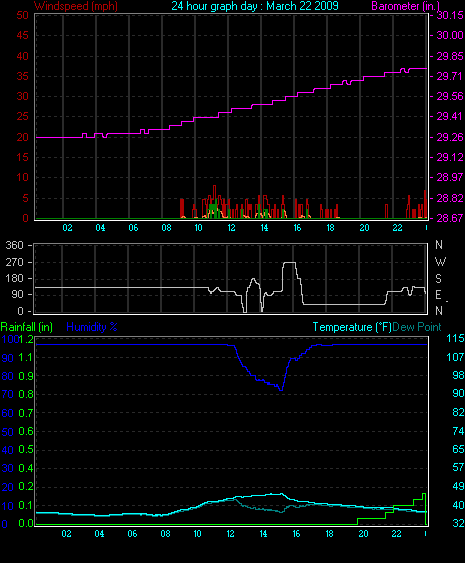Click the W compass label
Screen dimensions: 465x563
tap(440, 262)
